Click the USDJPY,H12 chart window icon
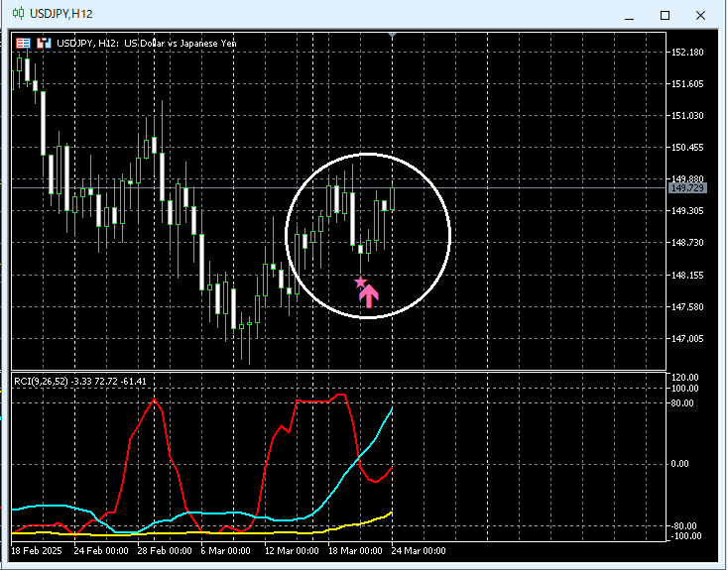 18,13
